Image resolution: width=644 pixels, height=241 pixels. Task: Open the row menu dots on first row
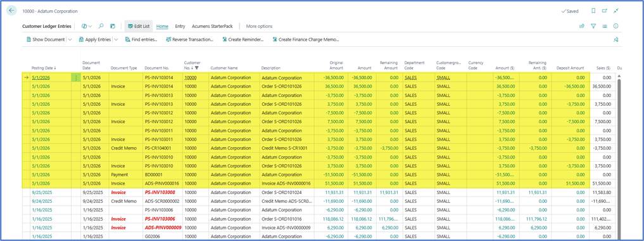(x=76, y=77)
